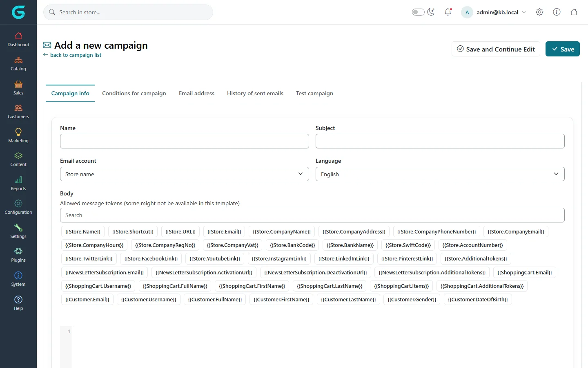Open the Reports chart icon
This screenshot has height=368, width=588.
point(18,180)
